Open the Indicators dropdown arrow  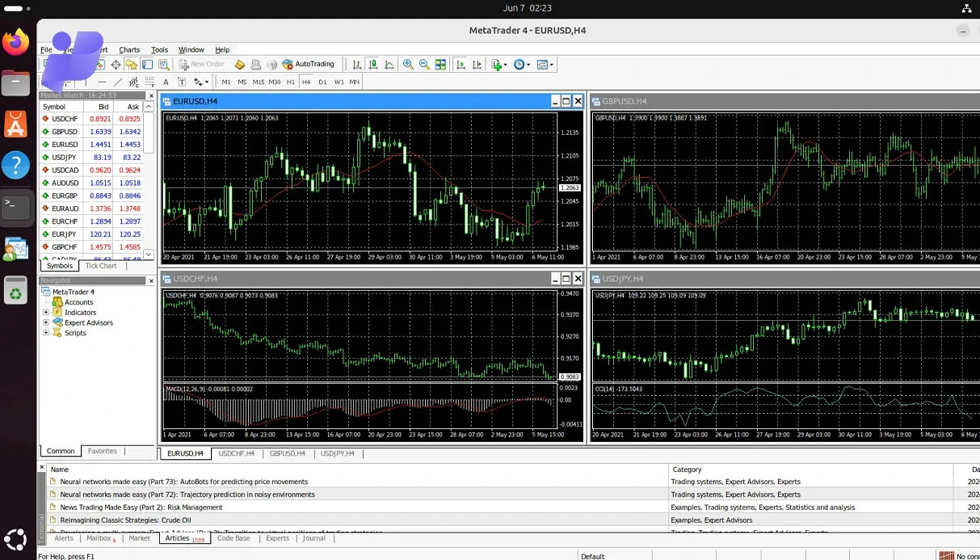[505, 65]
